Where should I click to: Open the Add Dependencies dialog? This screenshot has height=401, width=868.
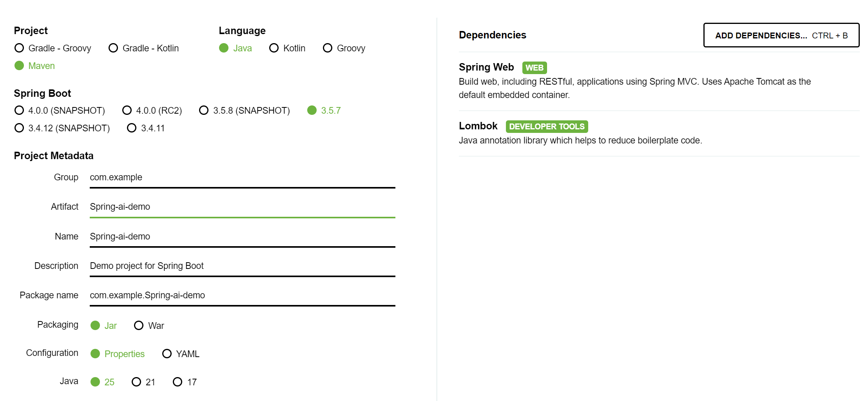click(x=781, y=35)
